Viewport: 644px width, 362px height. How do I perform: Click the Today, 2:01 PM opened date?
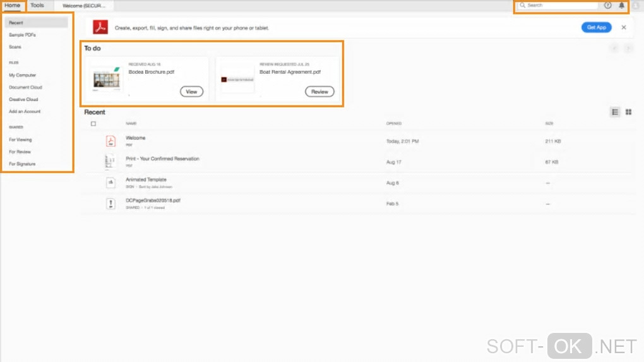click(x=403, y=142)
